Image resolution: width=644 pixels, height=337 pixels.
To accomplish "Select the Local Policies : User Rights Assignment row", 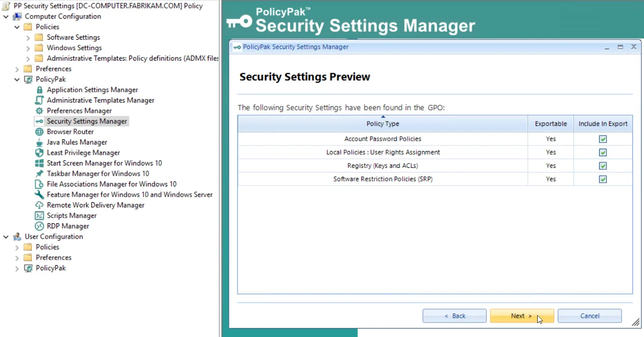I will (435, 152).
